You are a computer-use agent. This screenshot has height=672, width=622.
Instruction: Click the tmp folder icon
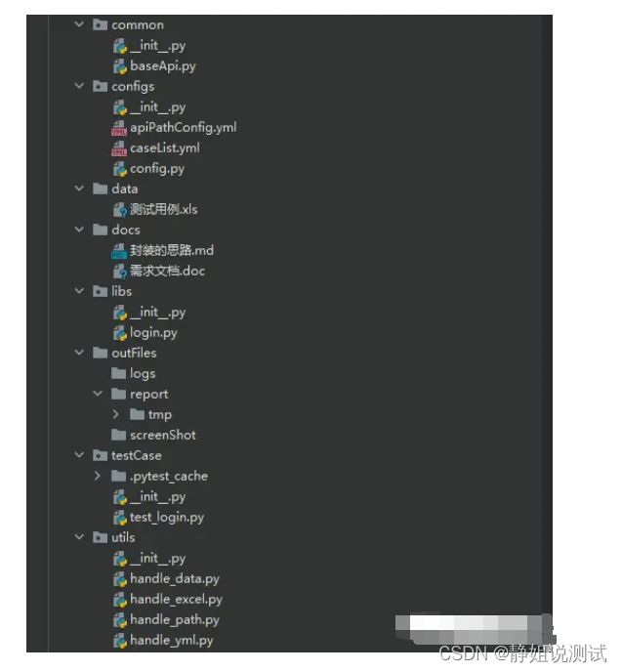[x=137, y=414]
